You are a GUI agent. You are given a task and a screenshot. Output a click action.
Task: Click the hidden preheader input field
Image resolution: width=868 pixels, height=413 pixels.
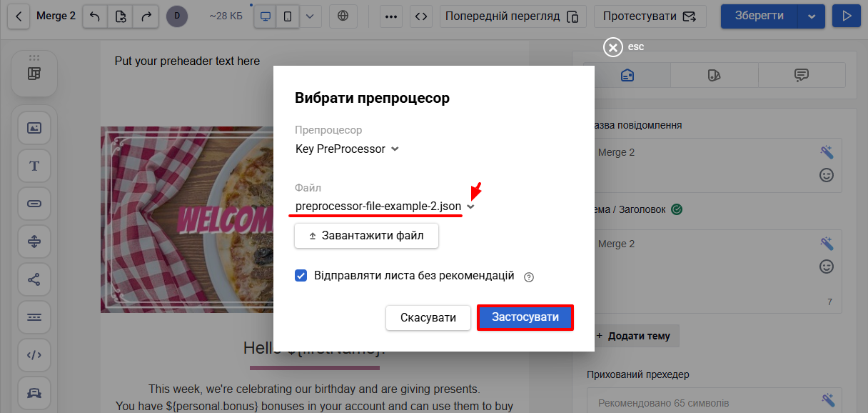[714, 402]
